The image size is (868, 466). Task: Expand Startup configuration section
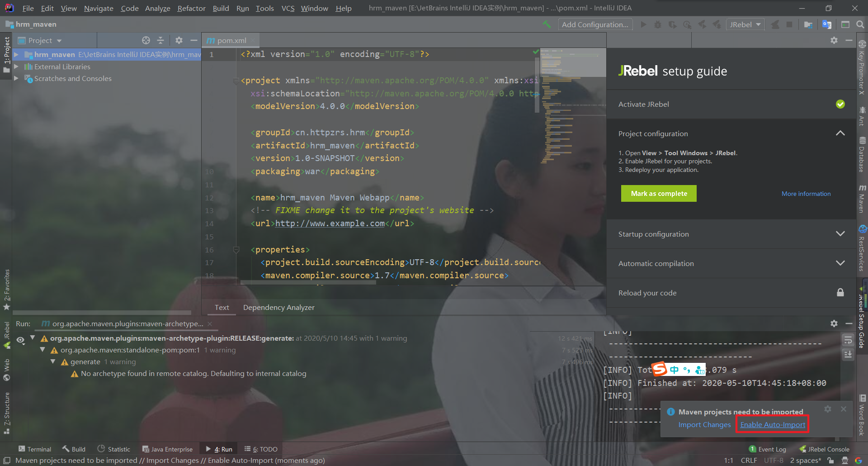840,234
